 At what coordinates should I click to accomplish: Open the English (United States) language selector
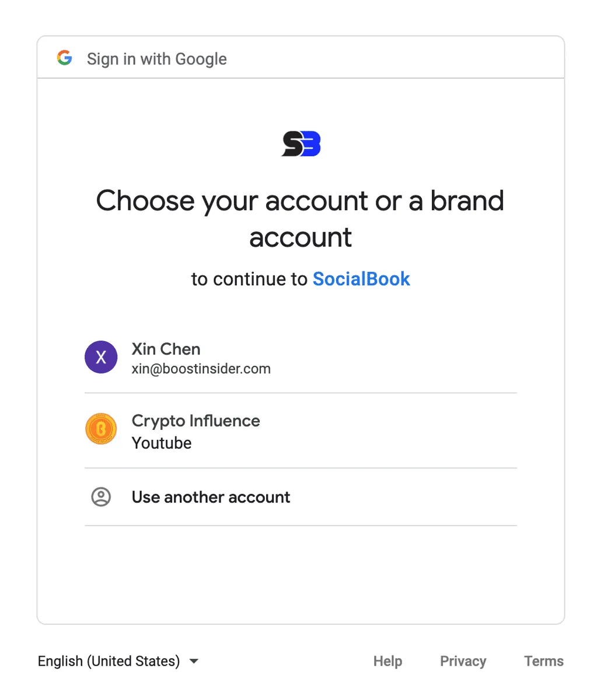point(109,661)
